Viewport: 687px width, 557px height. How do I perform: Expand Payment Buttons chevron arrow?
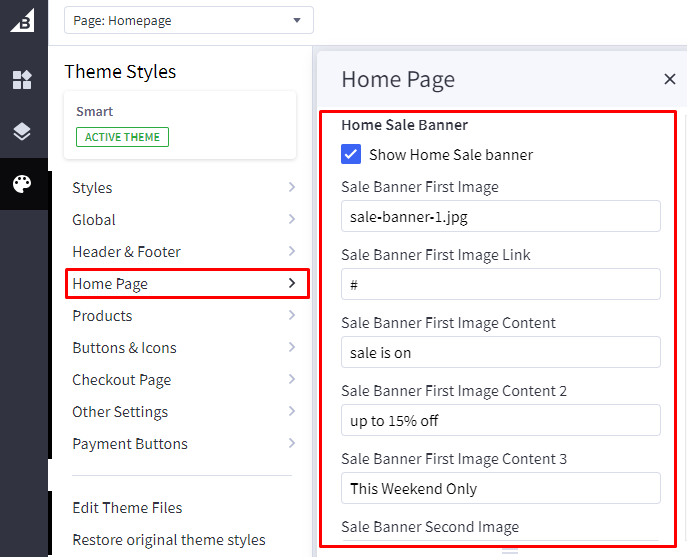[291, 444]
